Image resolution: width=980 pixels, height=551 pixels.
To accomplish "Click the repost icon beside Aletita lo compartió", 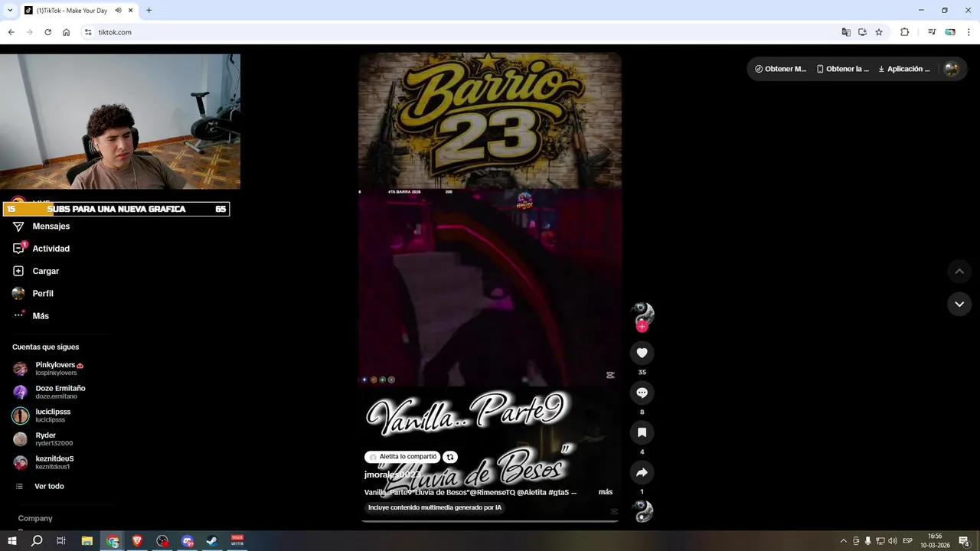I will coord(450,457).
